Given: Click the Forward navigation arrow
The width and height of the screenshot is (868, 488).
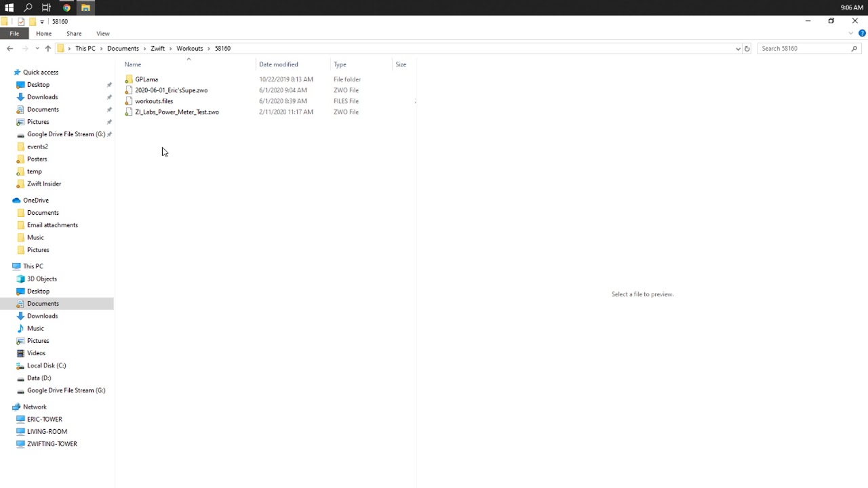Looking at the screenshot, I should [25, 49].
